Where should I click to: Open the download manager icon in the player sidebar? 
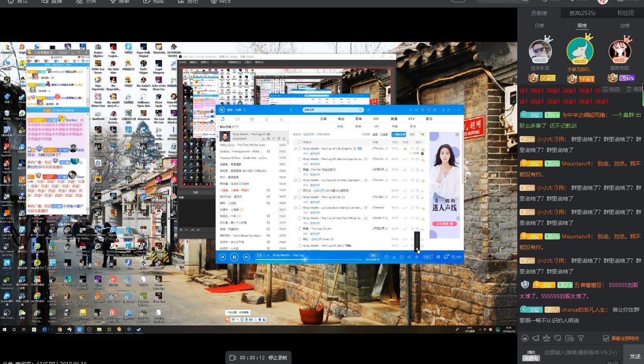coord(281,119)
